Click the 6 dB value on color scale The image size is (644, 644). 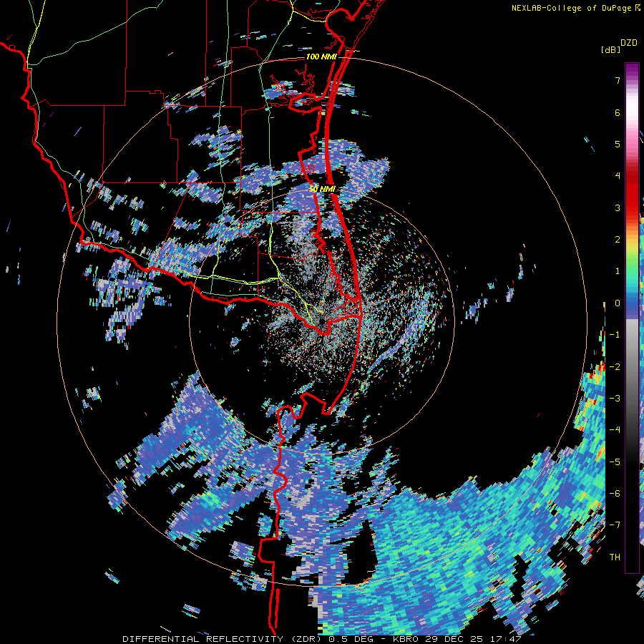(x=618, y=112)
